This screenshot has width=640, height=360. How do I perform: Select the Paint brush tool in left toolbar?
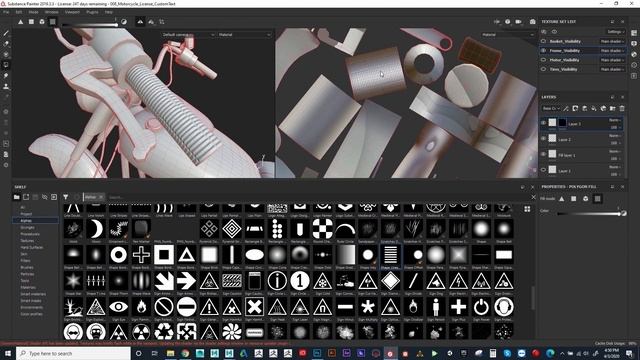click(6, 33)
